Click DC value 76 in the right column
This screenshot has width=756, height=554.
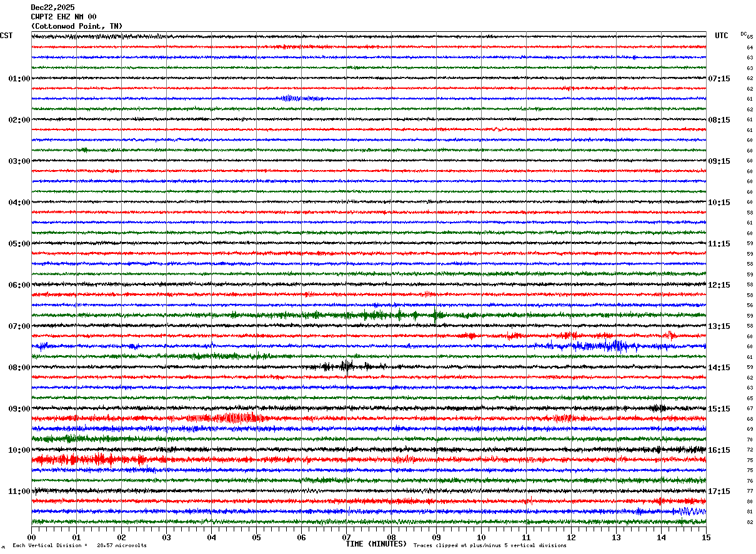pos(750,481)
